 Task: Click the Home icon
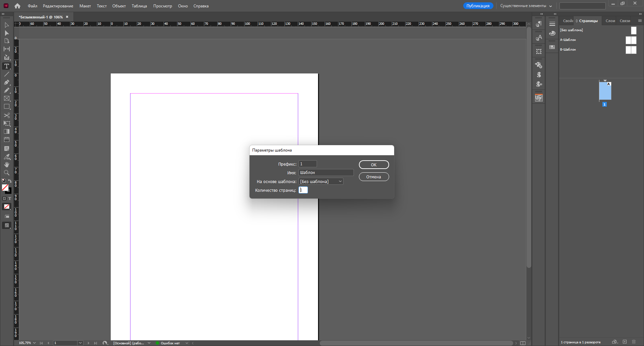[x=17, y=6]
